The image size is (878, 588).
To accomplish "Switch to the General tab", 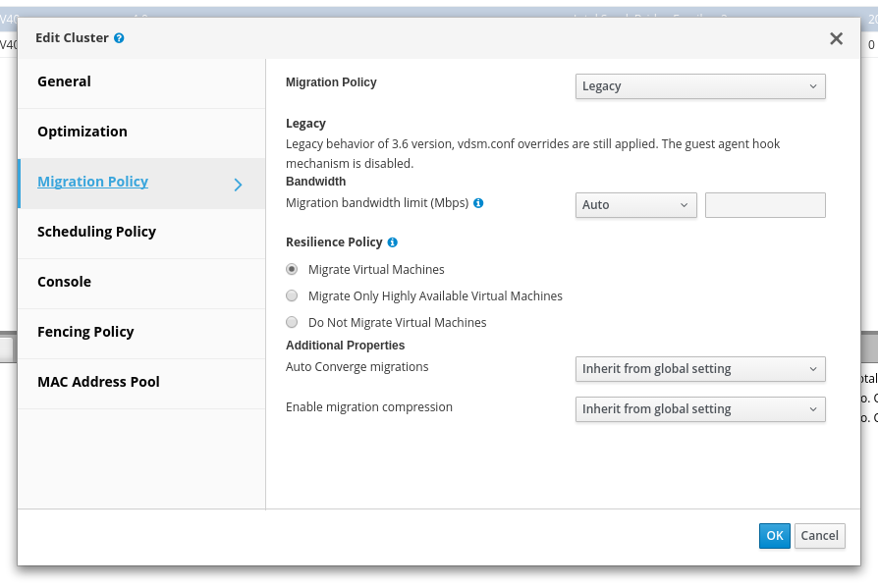I will point(65,82).
